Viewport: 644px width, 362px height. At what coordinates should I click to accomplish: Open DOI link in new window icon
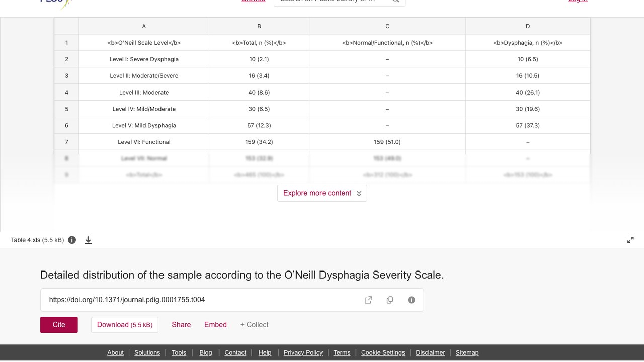click(368, 300)
